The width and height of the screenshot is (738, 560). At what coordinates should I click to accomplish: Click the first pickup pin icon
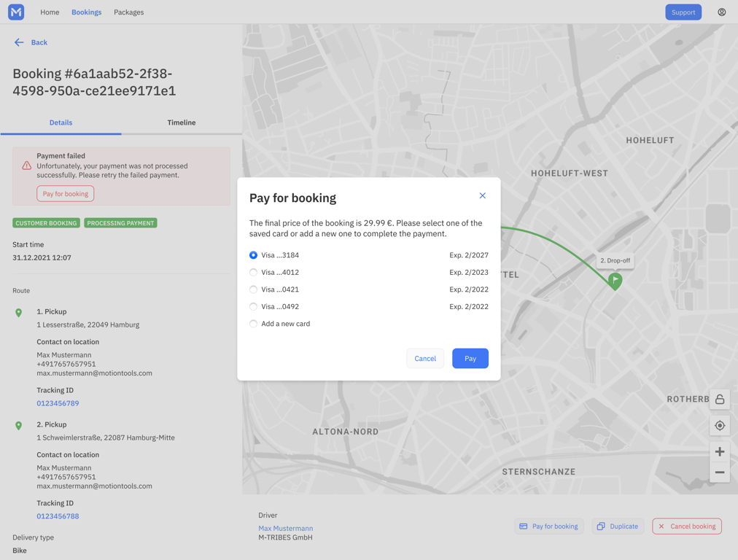18,313
